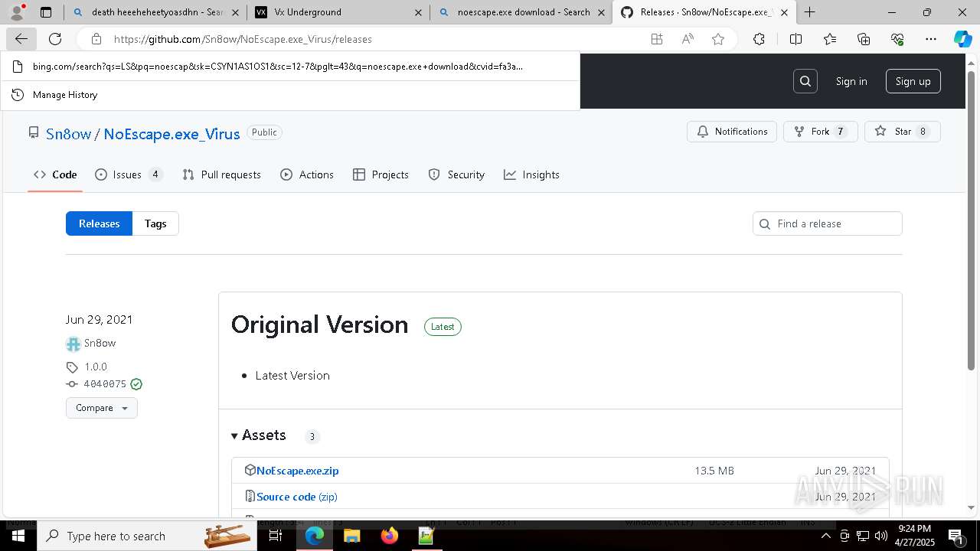Show hidden system tray icons
Viewport: 980px width, 551px height.
(826, 536)
